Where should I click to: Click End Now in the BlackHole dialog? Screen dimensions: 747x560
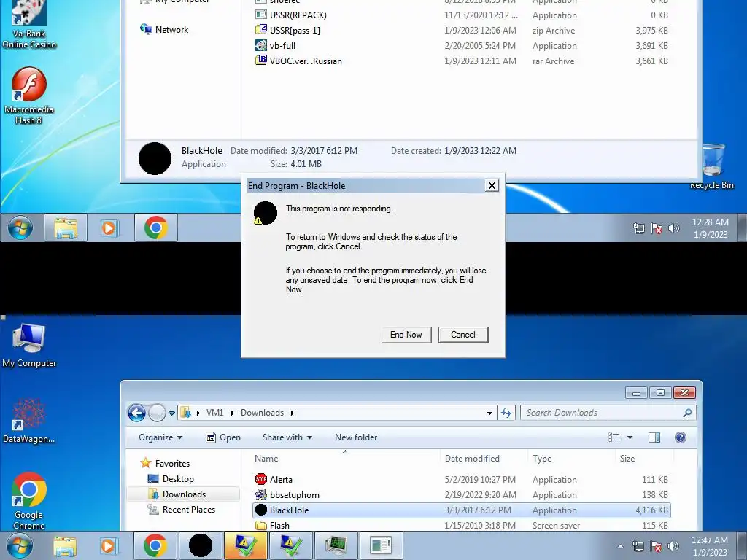pyautogui.click(x=406, y=334)
